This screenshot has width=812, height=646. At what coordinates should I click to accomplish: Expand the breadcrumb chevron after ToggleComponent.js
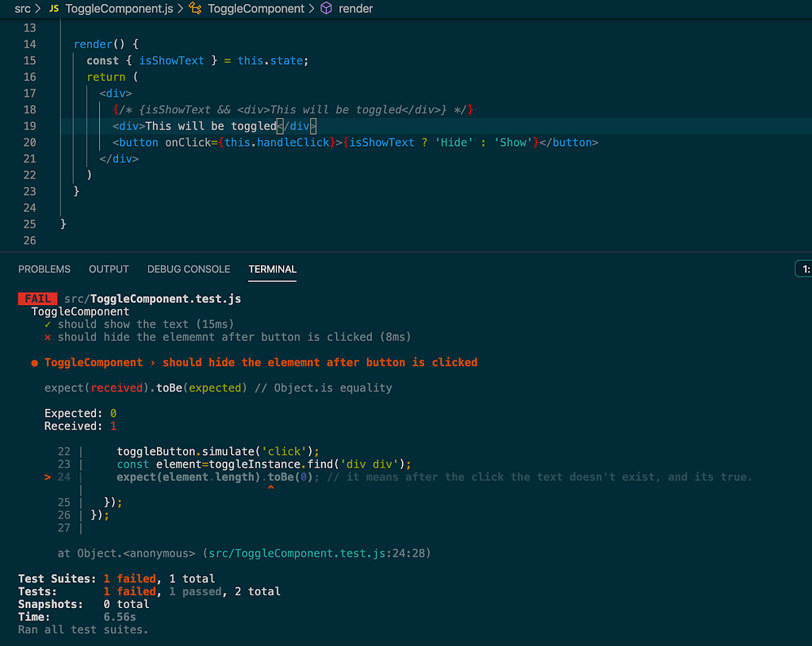(179, 9)
